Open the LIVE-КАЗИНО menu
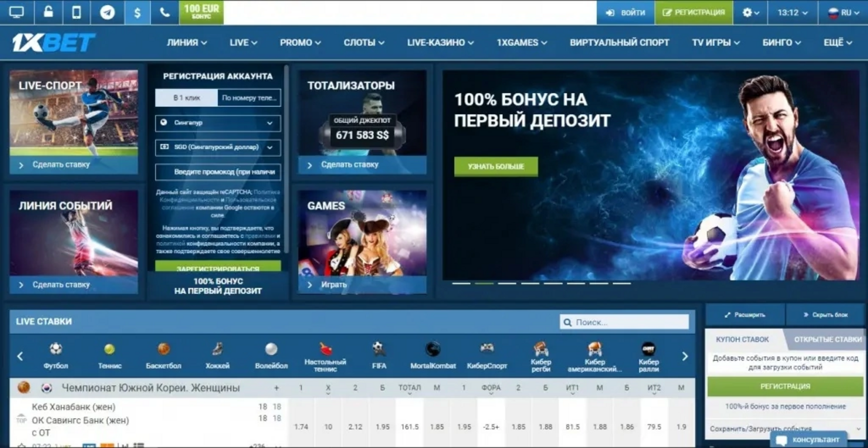This screenshot has height=448, width=868. [x=440, y=43]
